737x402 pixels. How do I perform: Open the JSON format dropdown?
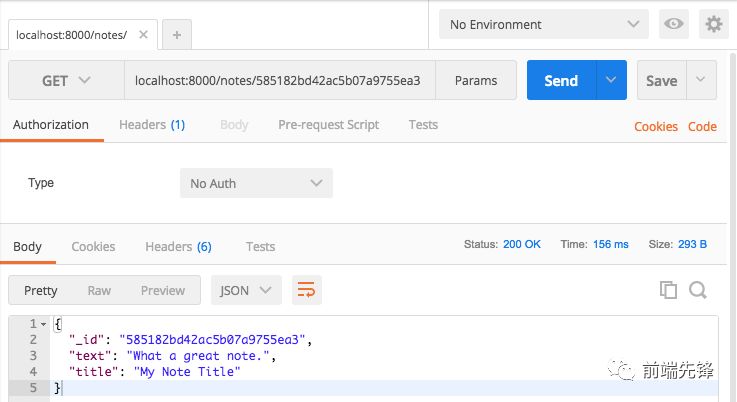pos(246,290)
